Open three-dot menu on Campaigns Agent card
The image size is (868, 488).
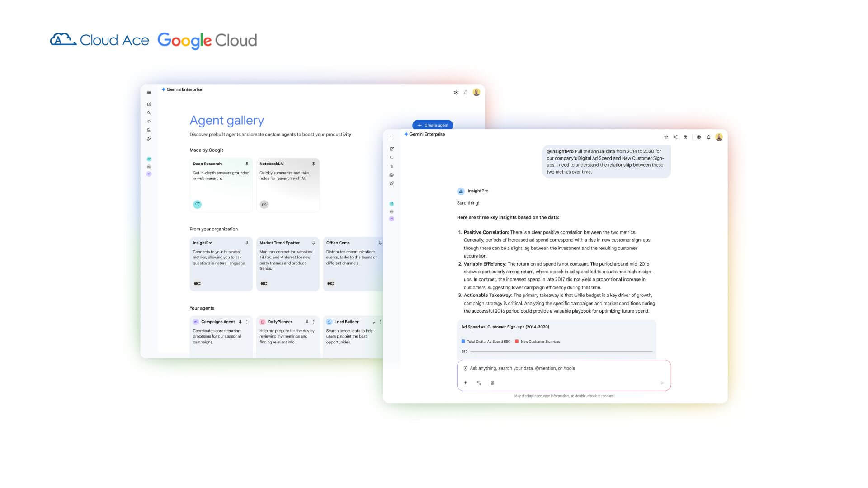pos(247,322)
